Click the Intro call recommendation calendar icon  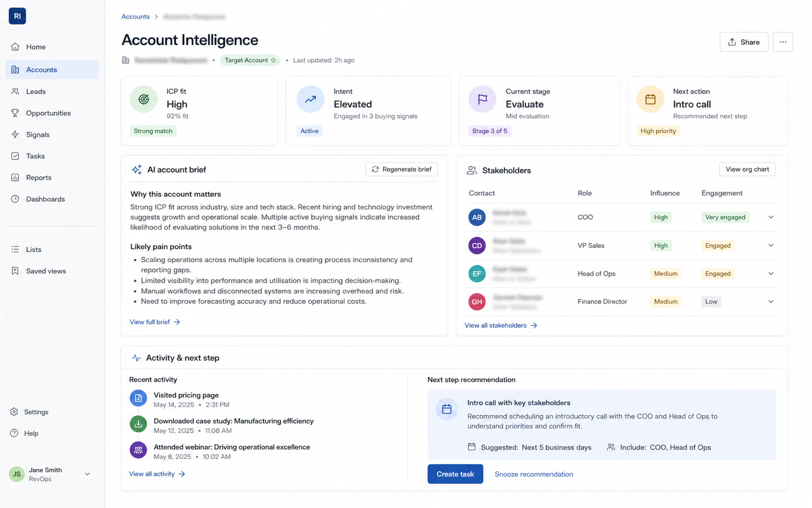tap(446, 409)
